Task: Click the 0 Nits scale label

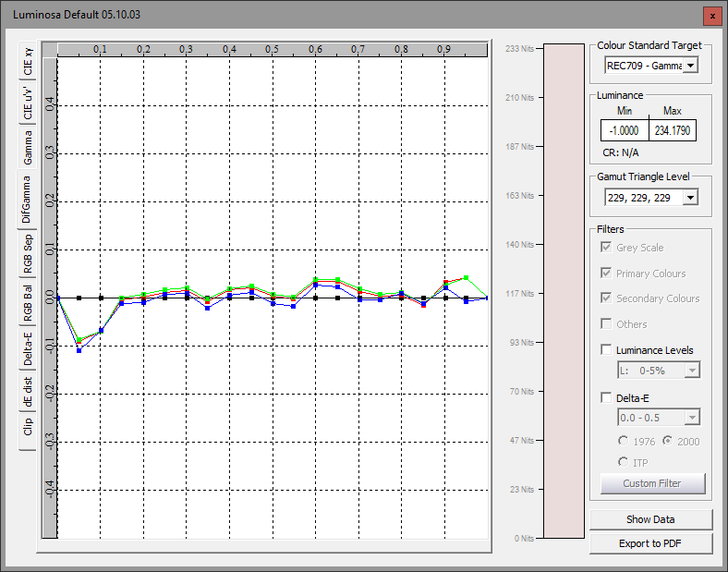Action: 524,538
